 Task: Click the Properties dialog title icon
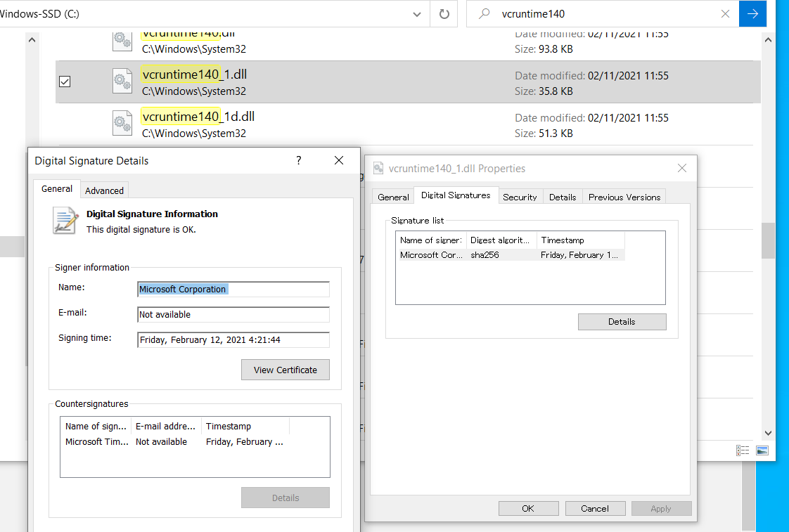[x=378, y=169]
